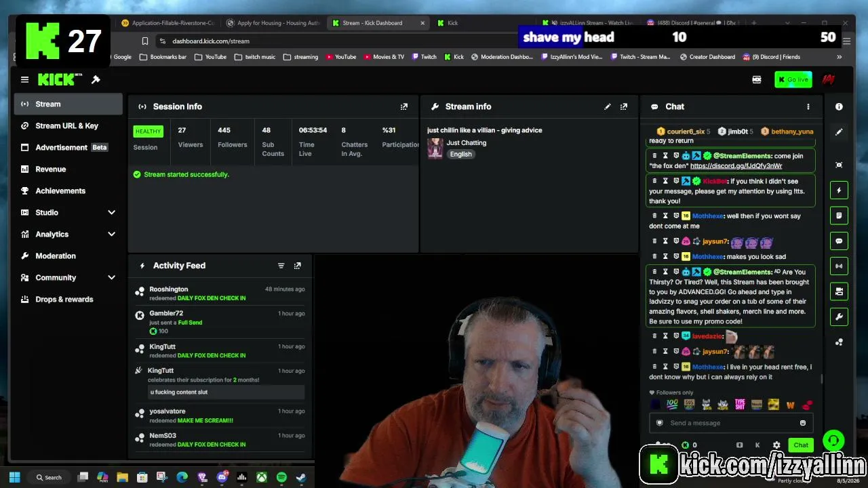Click the Send a message input field
868x488 pixels.
click(730, 423)
